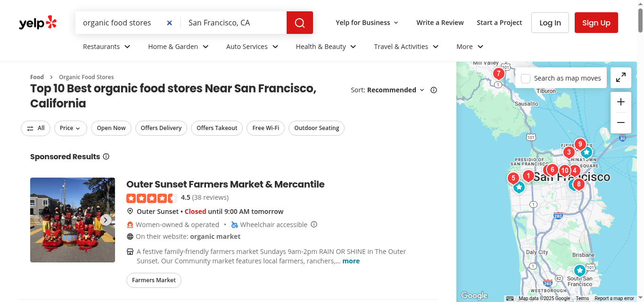The image size is (644, 302).
Task: Click the Sponsored Results info icon
Action: click(106, 156)
